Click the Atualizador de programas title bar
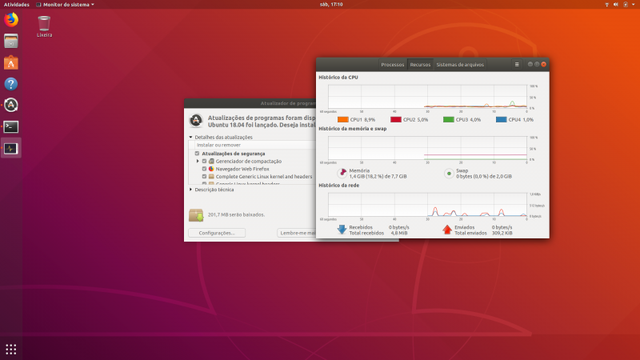640x360 pixels. pyautogui.click(x=250, y=103)
